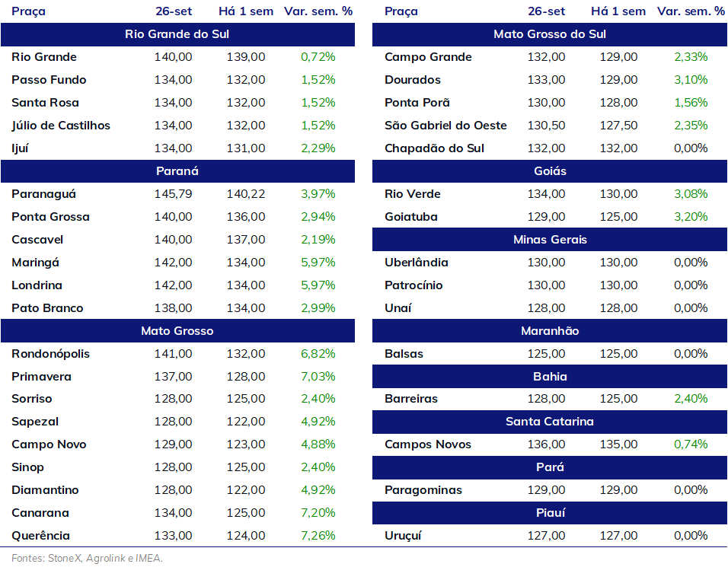The width and height of the screenshot is (728, 567).
Task: Click the Bahia section header
Action: (550, 376)
